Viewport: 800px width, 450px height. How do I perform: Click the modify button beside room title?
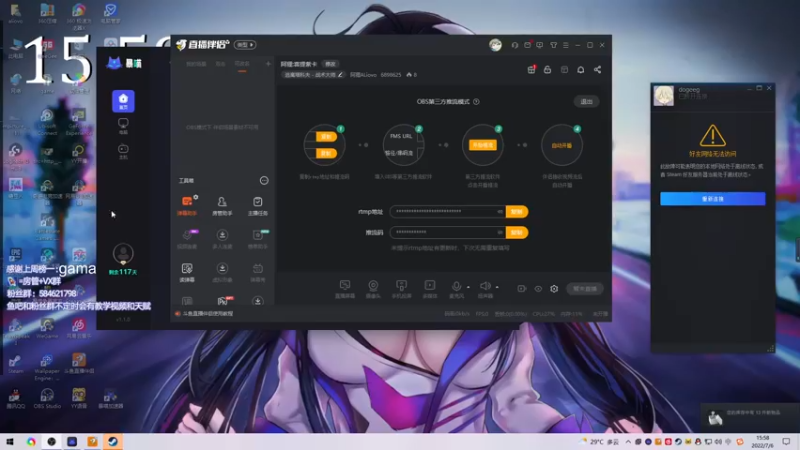(331, 64)
